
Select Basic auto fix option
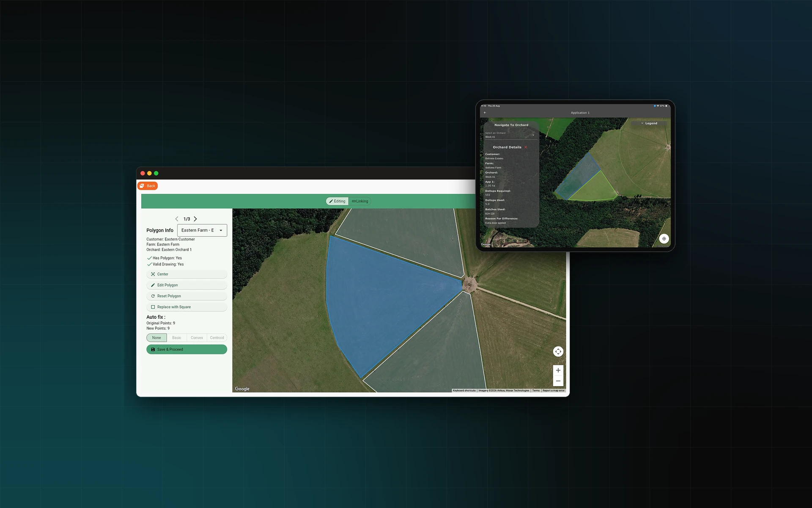[x=177, y=338]
